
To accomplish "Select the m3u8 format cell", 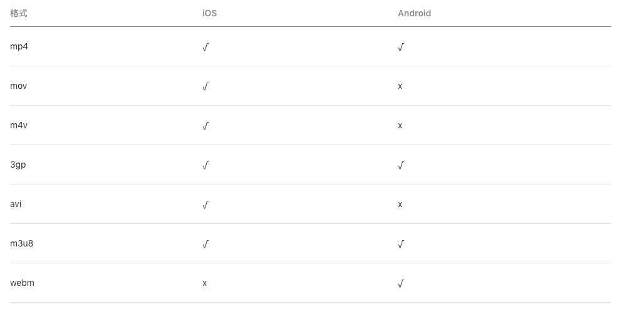I will click(21, 243).
